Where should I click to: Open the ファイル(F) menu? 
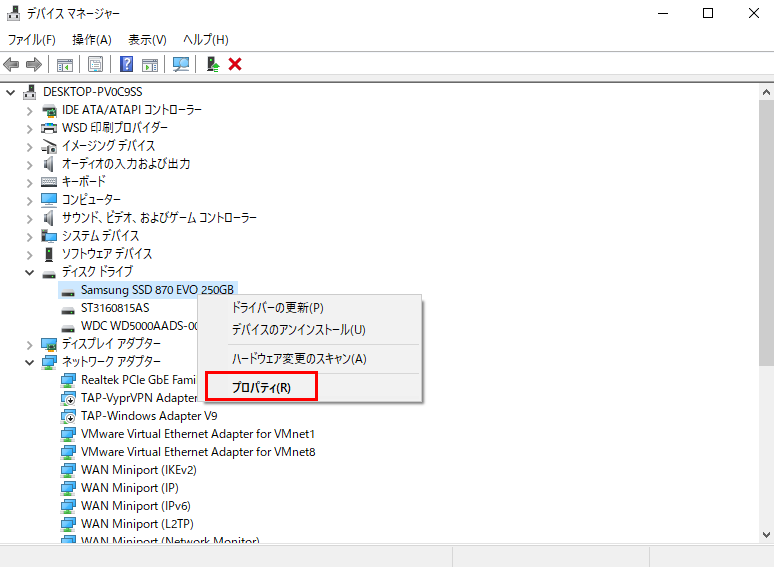[32, 39]
